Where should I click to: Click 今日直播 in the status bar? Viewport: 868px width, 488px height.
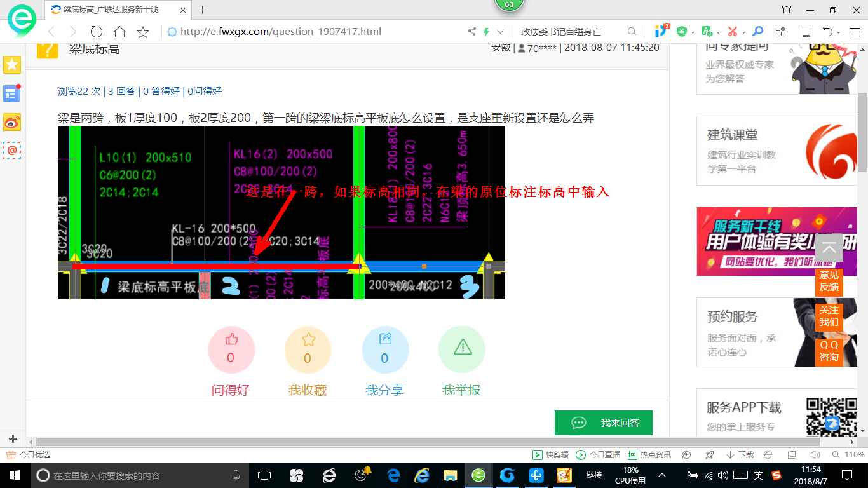pos(598,455)
